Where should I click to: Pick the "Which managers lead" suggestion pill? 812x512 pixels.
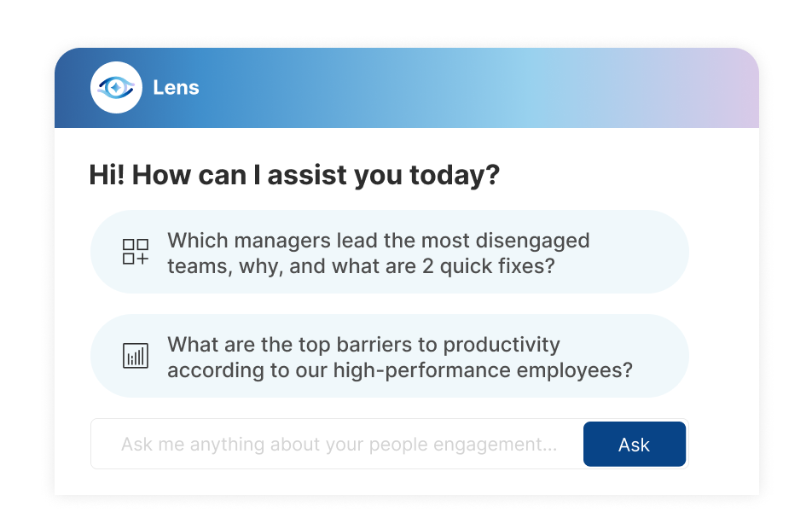390,252
